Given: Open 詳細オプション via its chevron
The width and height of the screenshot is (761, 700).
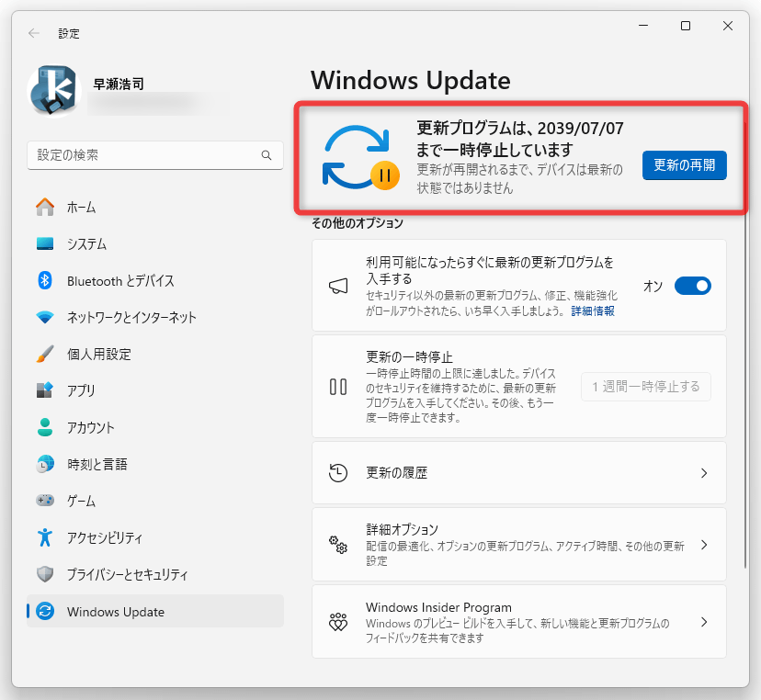Looking at the screenshot, I should (x=704, y=545).
